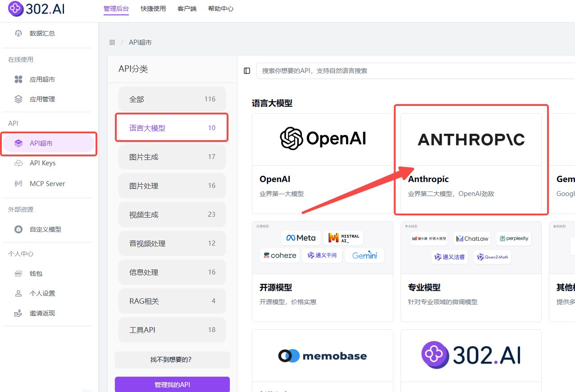Select the 全部 116 category
Viewport: 575px width, 392px height.
(172, 99)
